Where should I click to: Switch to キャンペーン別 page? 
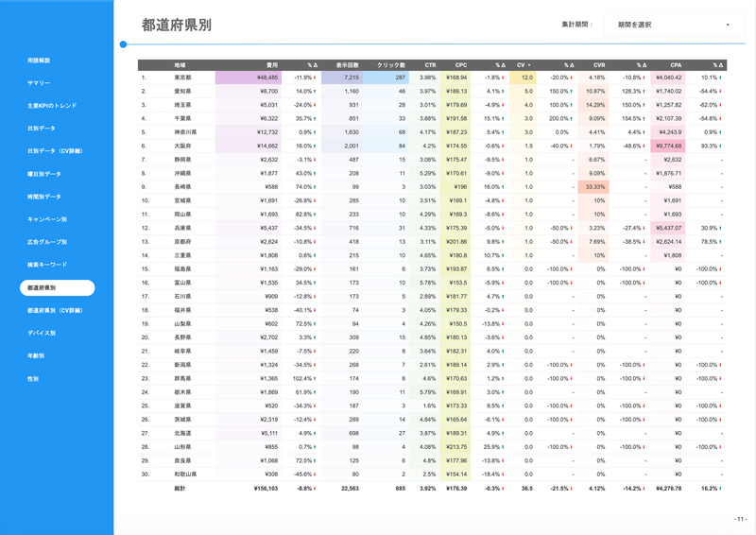47,219
